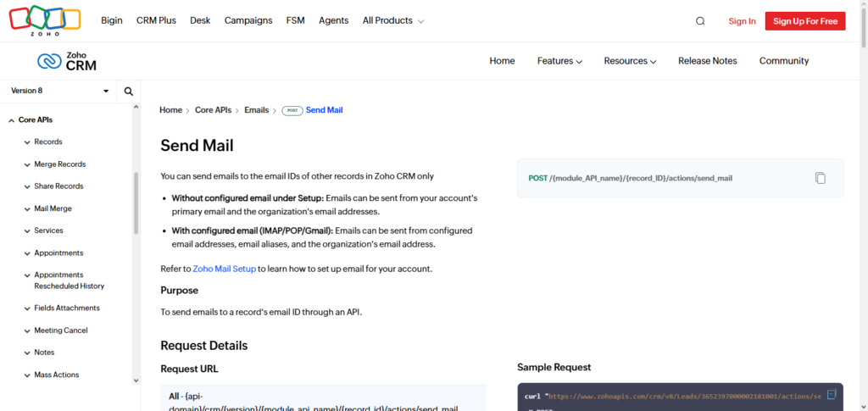
Task: Click the POST endpoint path text
Action: (x=641, y=178)
